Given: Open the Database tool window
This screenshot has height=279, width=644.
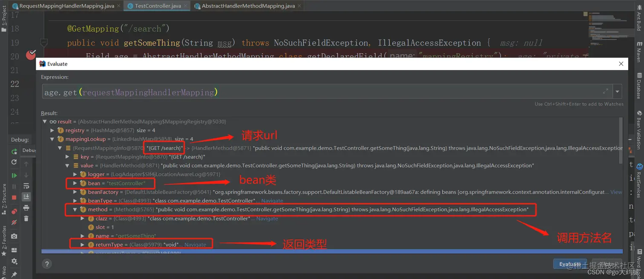Looking at the screenshot, I should 639,86.
